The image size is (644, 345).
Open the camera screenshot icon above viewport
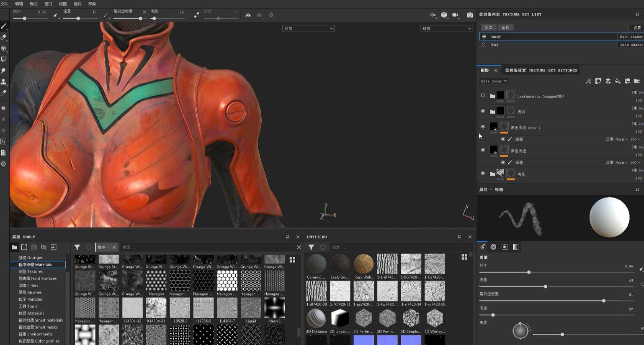coord(470,15)
